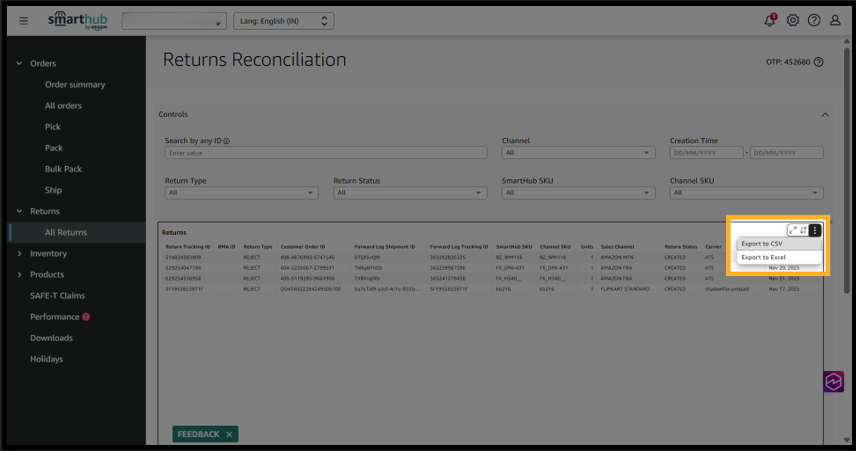
Task: Collapse the Controls panel
Action: (x=825, y=115)
